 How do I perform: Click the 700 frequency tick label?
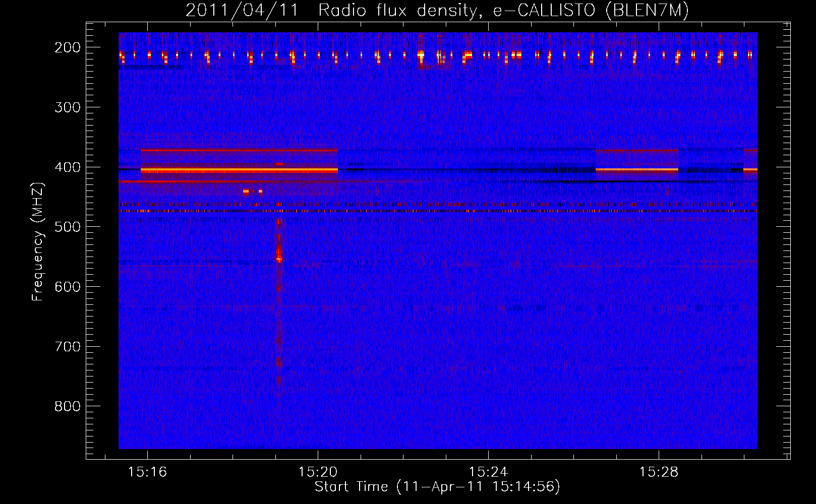pos(68,347)
